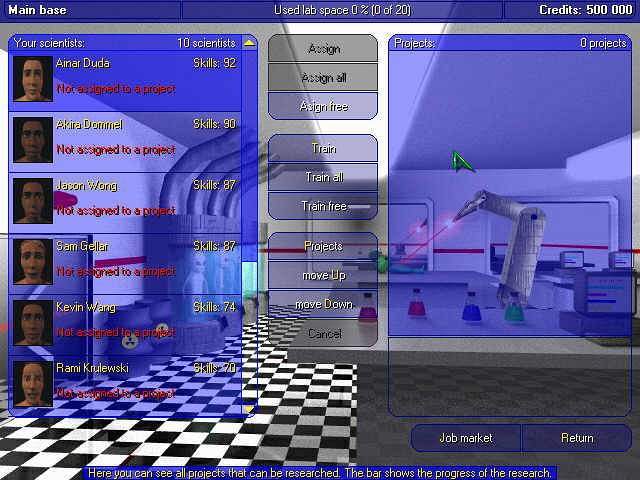Viewport: 640px width, 480px height.
Task: Open the Projects button
Action: [x=323, y=246]
